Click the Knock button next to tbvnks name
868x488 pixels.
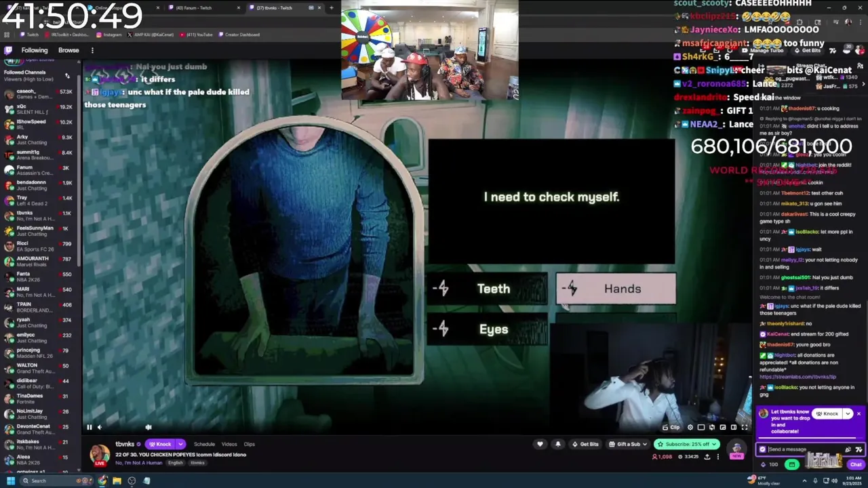point(161,444)
